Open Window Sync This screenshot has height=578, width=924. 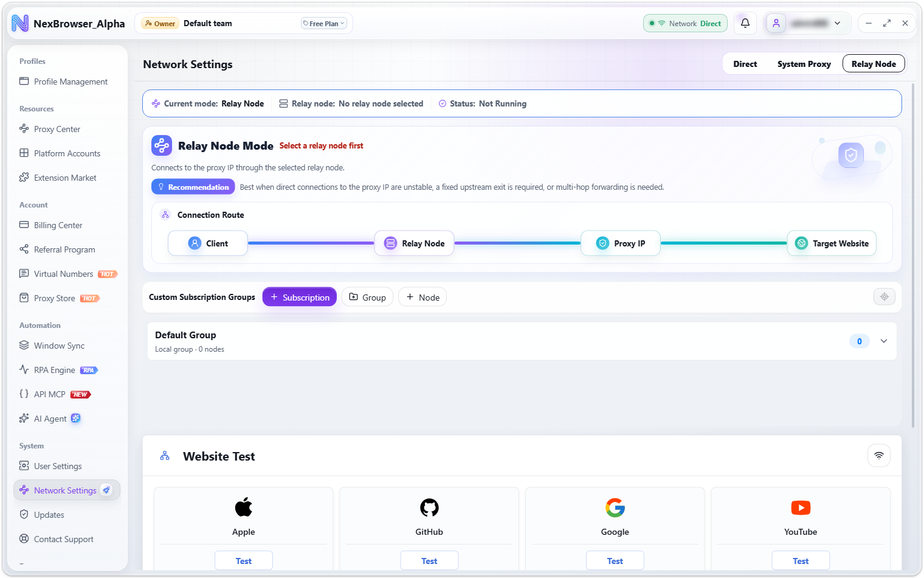point(67,346)
